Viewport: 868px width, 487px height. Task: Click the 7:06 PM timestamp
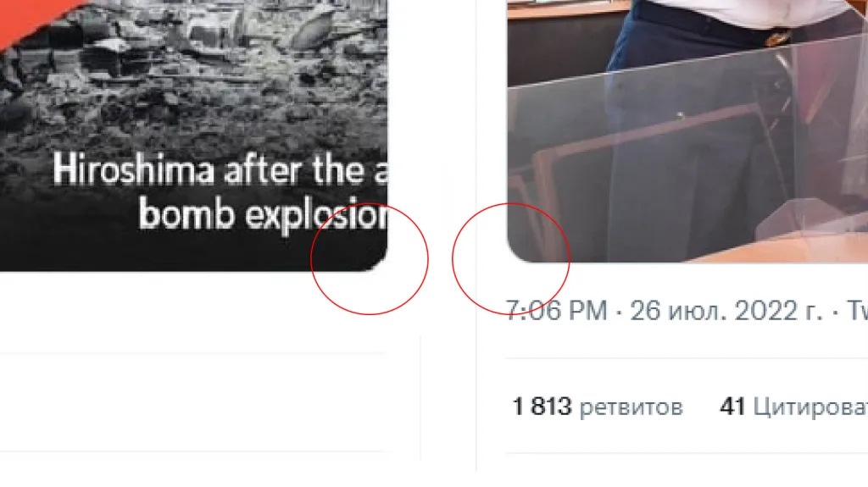pyautogui.click(x=556, y=311)
